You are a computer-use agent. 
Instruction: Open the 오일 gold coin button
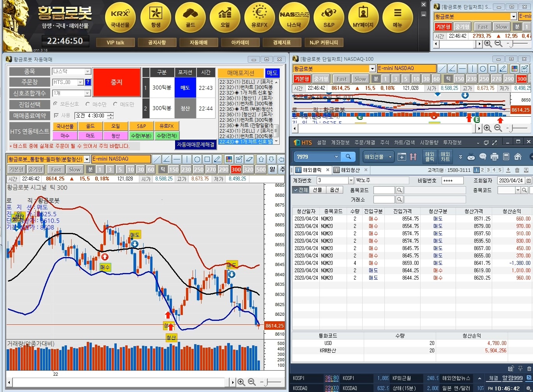[x=225, y=17]
